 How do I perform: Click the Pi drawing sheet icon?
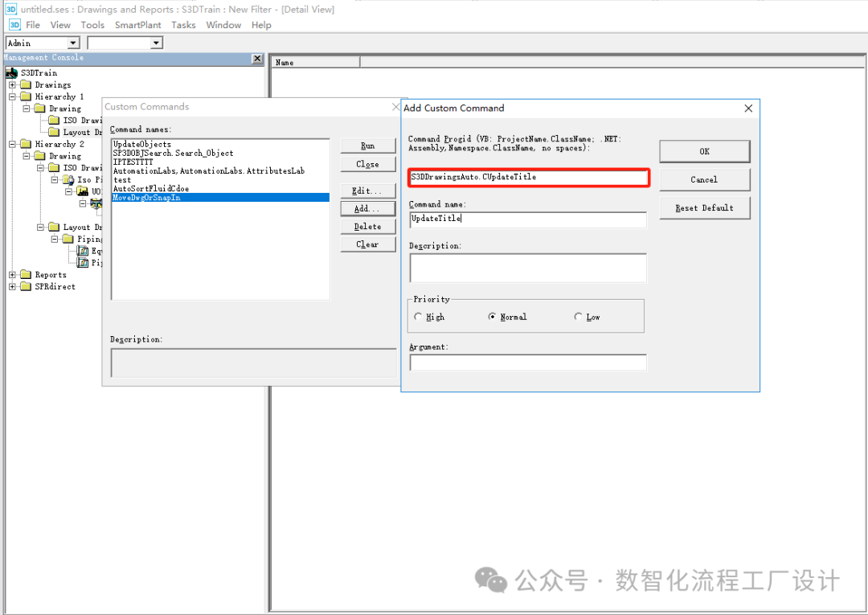pos(83,262)
